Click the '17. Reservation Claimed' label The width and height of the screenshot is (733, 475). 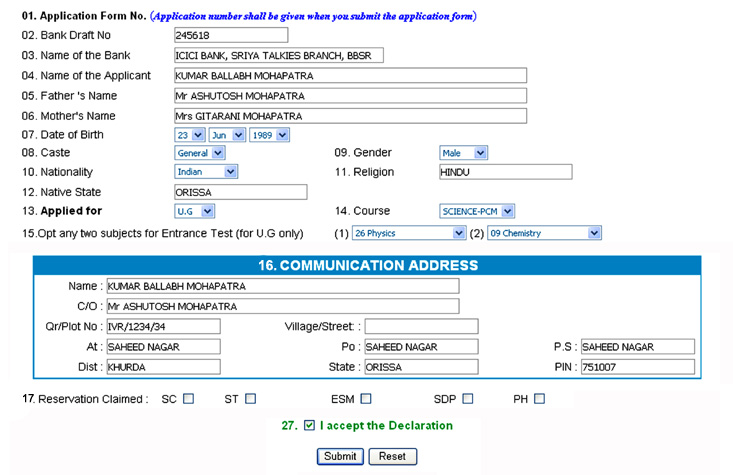[85, 399]
